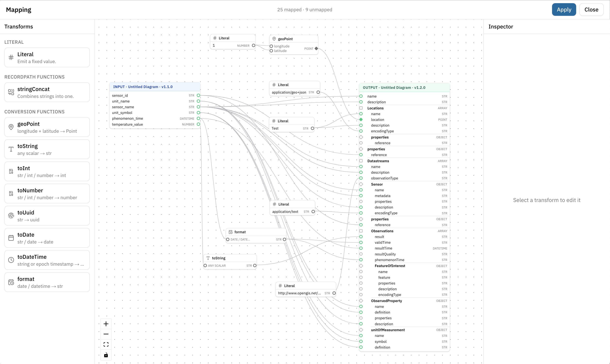
Task: Click the ANY SCALAR input port on toString
Action: click(205, 265)
